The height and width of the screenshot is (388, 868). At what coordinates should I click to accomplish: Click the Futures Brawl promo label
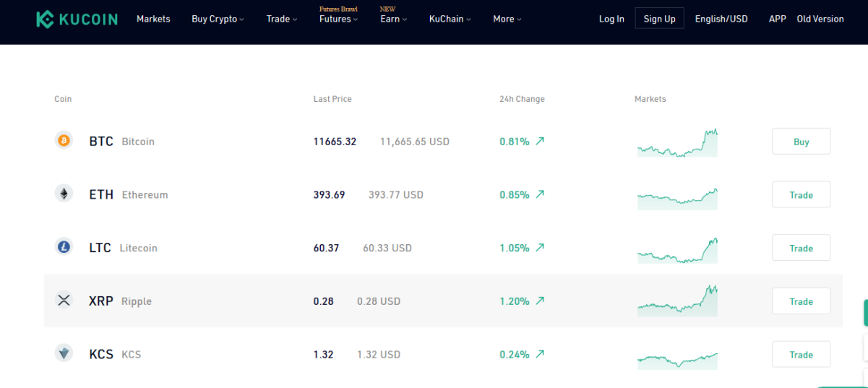[x=338, y=9]
